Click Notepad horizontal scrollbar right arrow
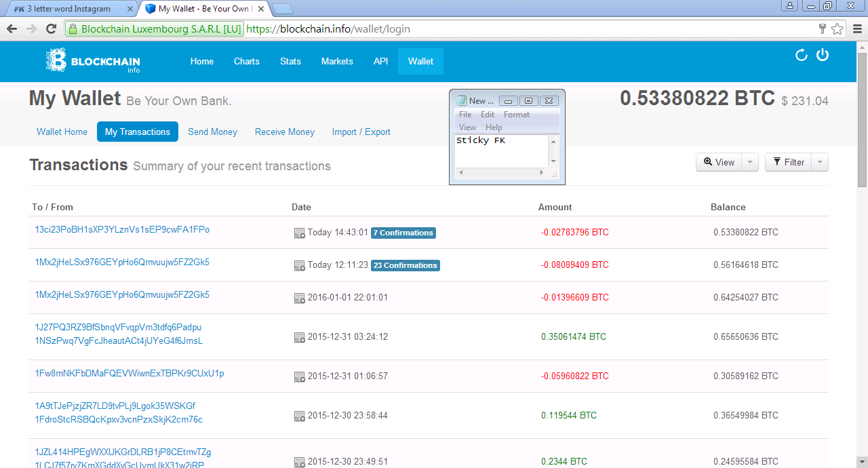The height and width of the screenshot is (468, 868). [x=541, y=172]
